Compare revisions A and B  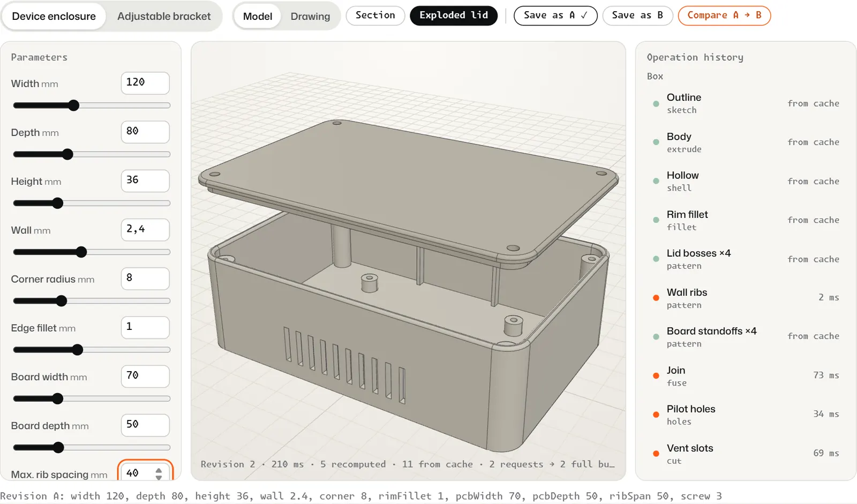pos(724,16)
